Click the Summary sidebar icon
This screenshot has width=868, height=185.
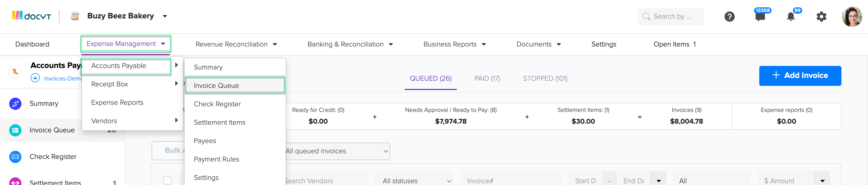click(x=15, y=103)
